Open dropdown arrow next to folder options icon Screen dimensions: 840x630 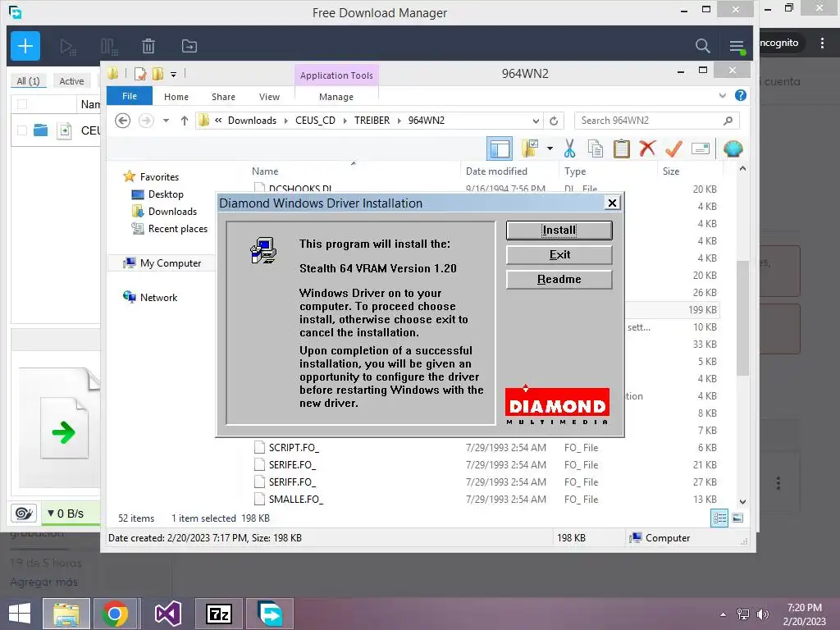point(550,148)
